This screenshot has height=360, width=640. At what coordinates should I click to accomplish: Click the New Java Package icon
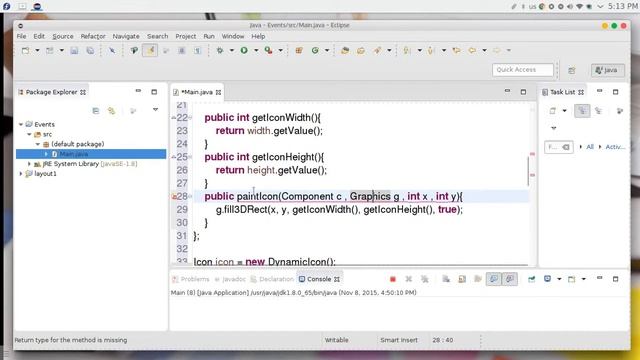point(299,51)
